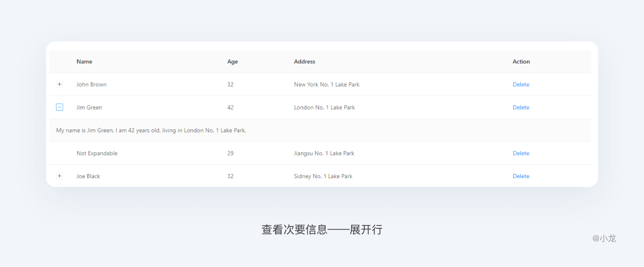Delete the John Brown entry
Viewport: 644px width, 267px height.
(521, 85)
